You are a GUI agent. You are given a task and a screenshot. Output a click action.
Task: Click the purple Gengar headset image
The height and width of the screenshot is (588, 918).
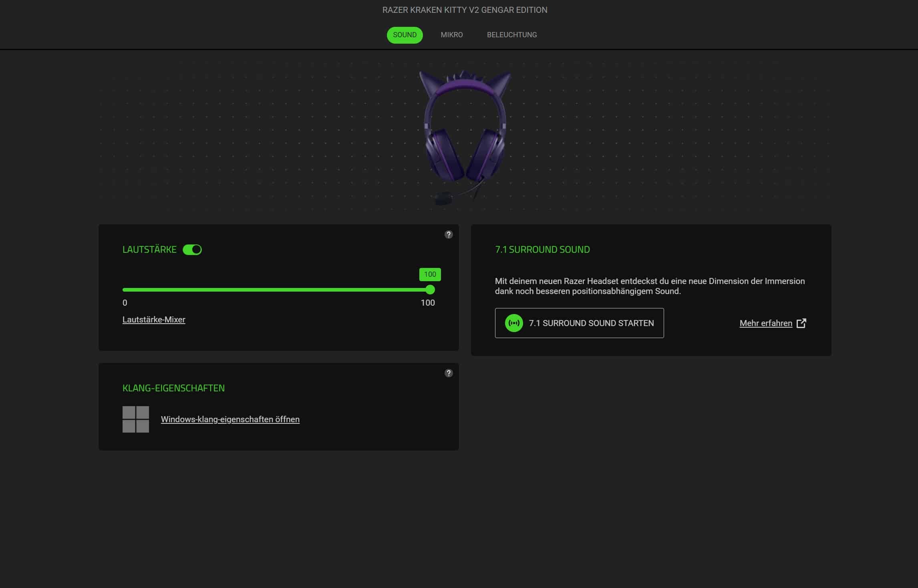tap(465, 136)
